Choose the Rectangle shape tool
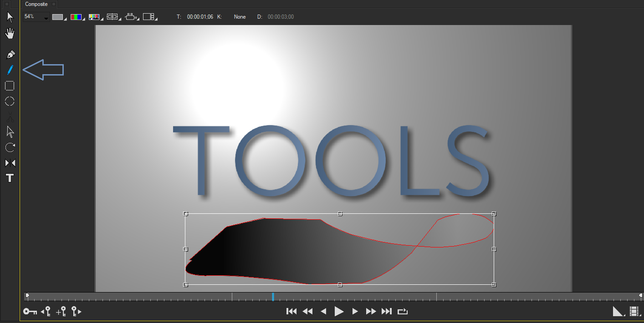The image size is (644, 323). pos(10,86)
